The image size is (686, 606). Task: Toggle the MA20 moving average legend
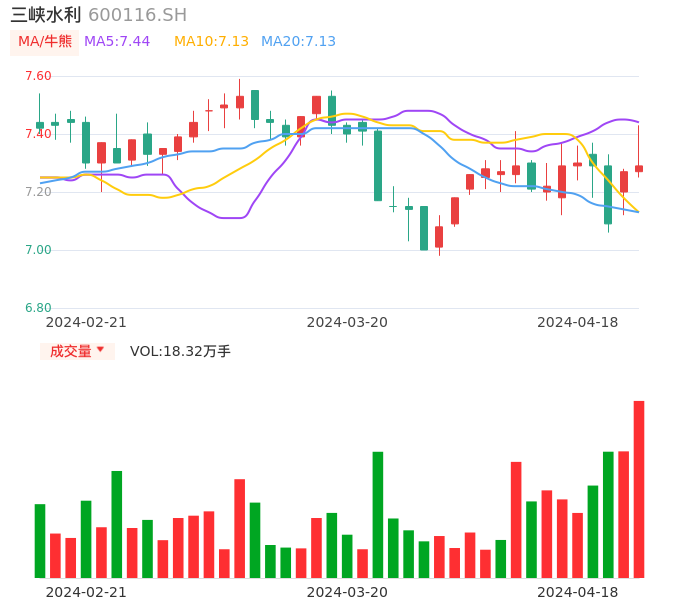pyautogui.click(x=298, y=41)
